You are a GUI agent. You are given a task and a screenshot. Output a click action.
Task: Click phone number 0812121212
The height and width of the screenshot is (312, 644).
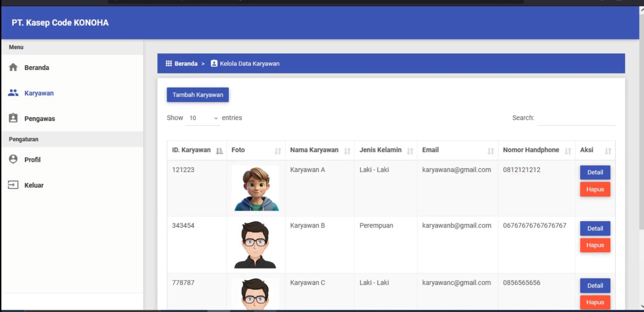pos(522,170)
